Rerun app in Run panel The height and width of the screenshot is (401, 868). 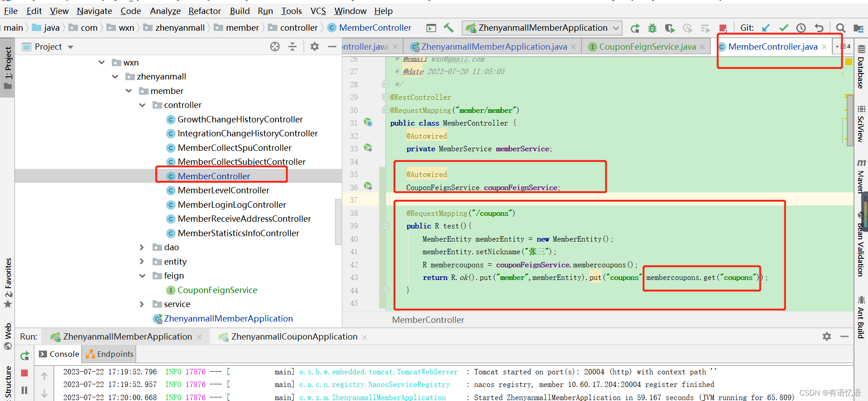[25, 356]
